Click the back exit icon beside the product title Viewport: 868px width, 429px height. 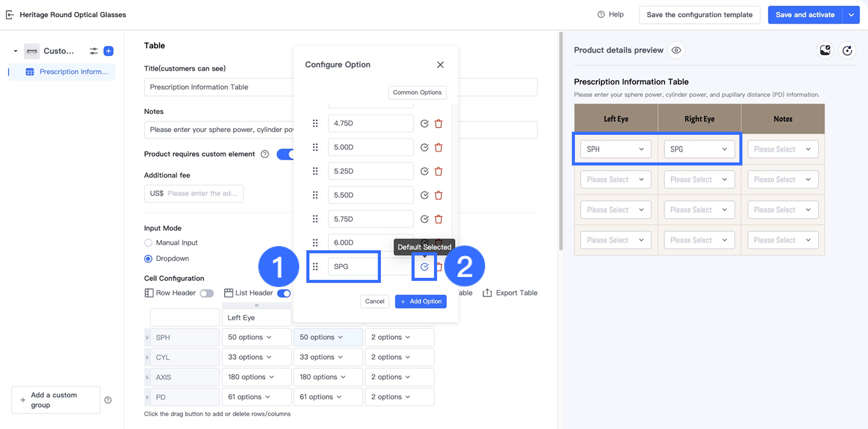[10, 15]
